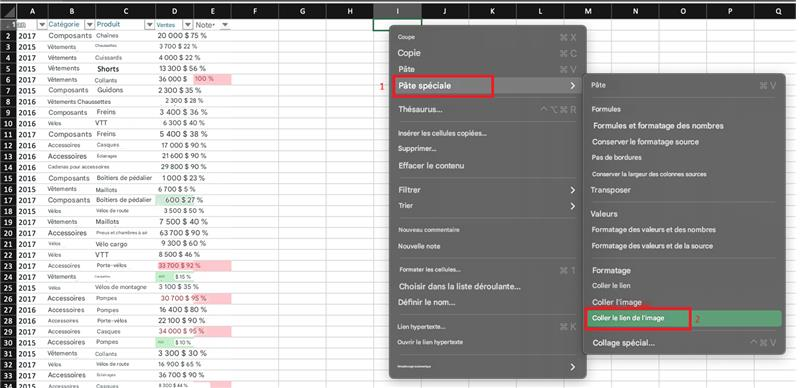
Task: Click the Chaînes product cell
Action: 107,36
